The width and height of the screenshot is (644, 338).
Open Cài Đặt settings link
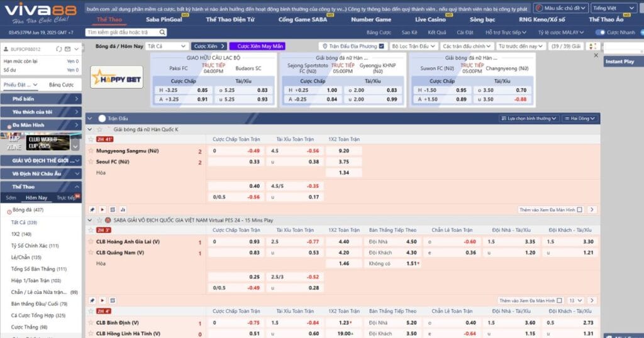coord(465,33)
